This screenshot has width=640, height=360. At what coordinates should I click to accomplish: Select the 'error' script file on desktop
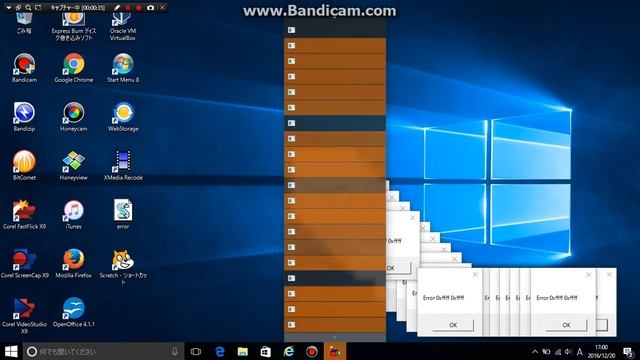[123, 215]
